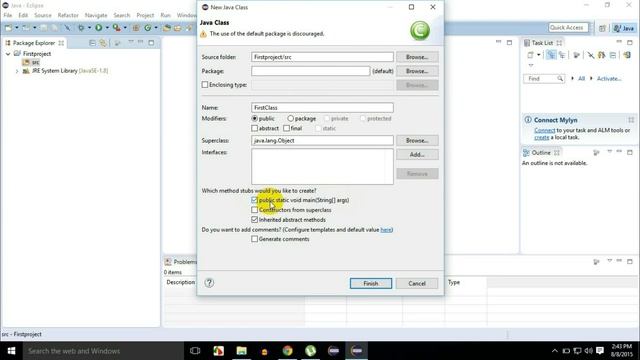
Task: Open the External Tools dropdown arrow
Action: [x=125, y=28]
